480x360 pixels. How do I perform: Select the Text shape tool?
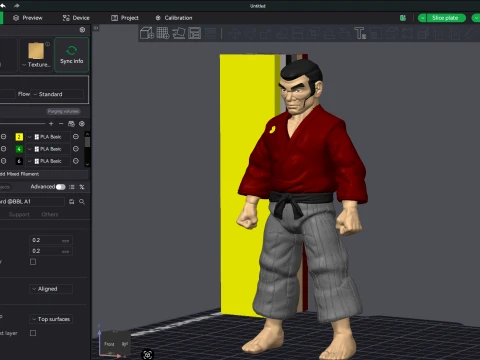360,33
